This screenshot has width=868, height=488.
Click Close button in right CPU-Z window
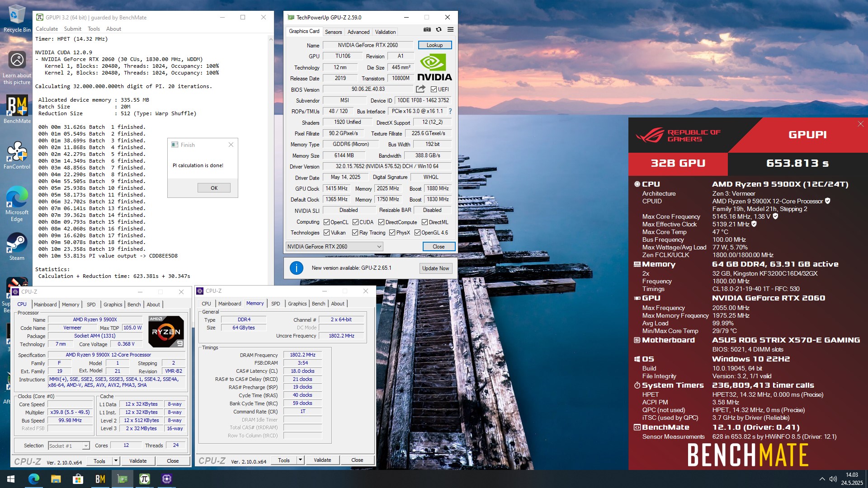click(x=357, y=460)
